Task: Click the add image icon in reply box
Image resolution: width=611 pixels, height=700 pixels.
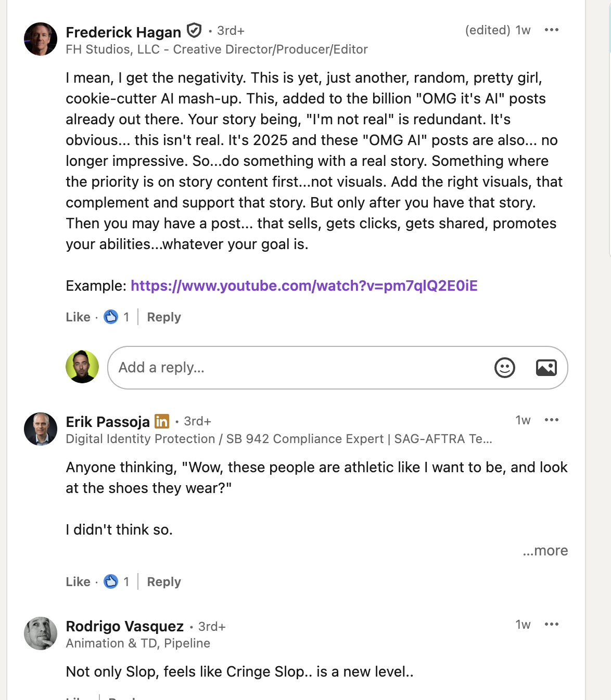Action: tap(546, 368)
